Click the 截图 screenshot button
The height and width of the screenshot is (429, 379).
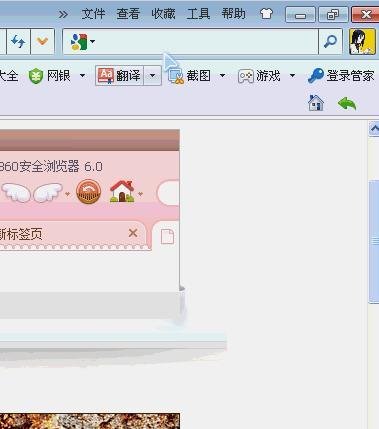(189, 76)
